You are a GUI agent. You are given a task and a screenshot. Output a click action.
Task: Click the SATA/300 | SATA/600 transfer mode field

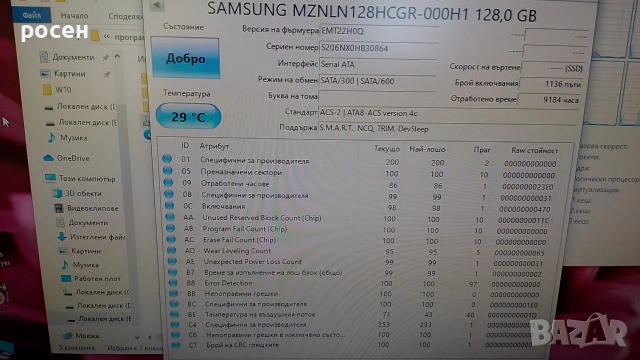[x=377, y=81]
